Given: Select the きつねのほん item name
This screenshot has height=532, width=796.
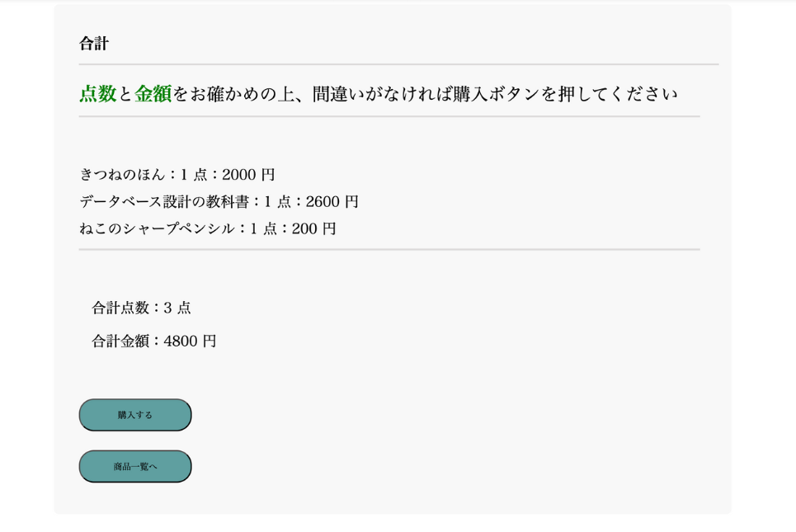Looking at the screenshot, I should (x=122, y=175).
